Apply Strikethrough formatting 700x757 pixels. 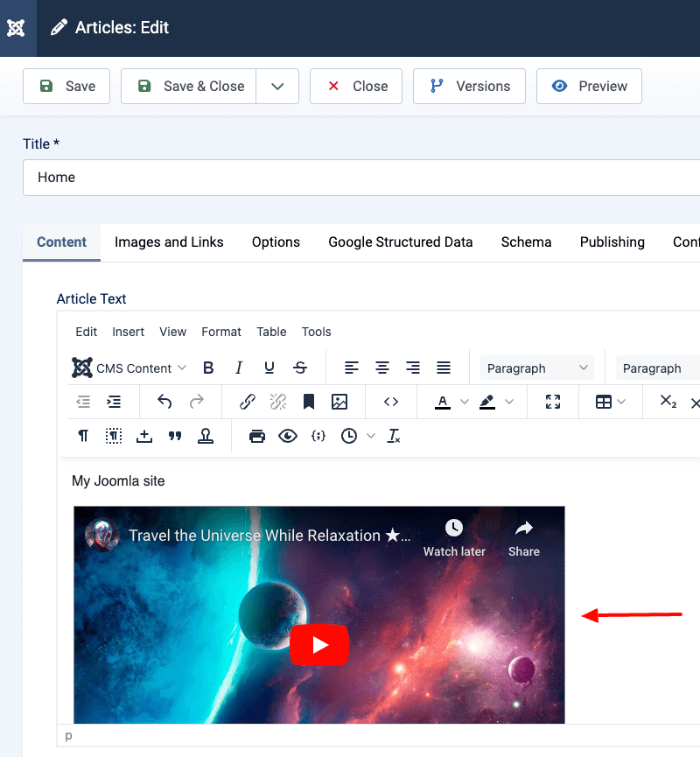300,368
